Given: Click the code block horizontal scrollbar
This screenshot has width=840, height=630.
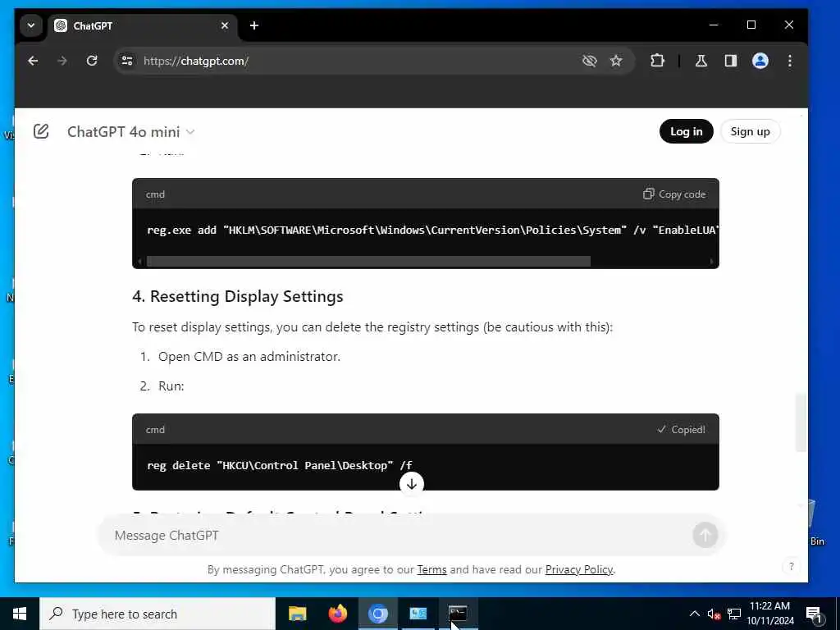Looking at the screenshot, I should pyautogui.click(x=368, y=262).
